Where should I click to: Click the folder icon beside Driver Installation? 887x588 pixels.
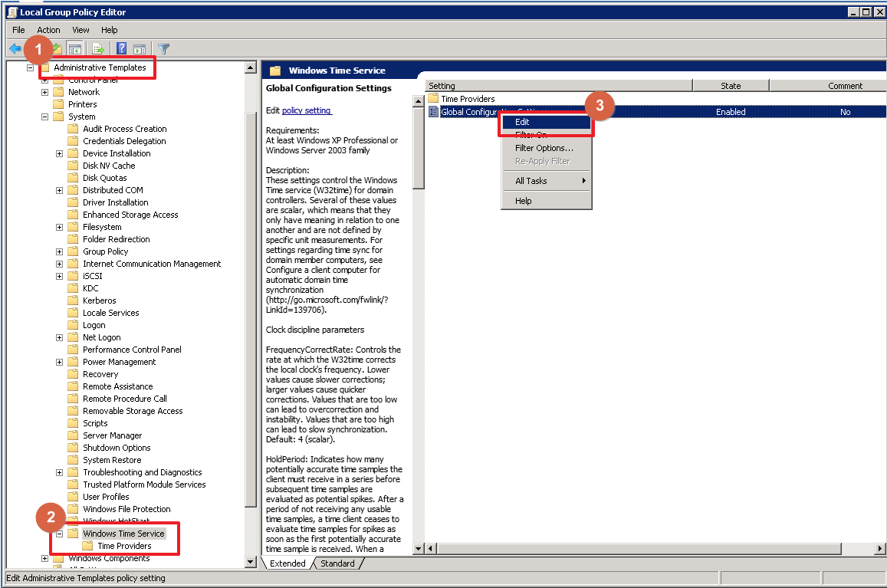click(73, 202)
